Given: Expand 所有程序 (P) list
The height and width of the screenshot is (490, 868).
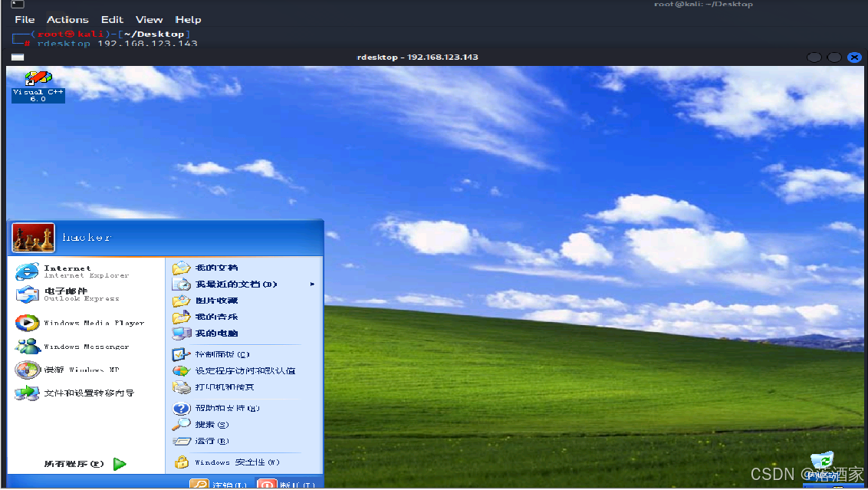Looking at the screenshot, I should [85, 464].
